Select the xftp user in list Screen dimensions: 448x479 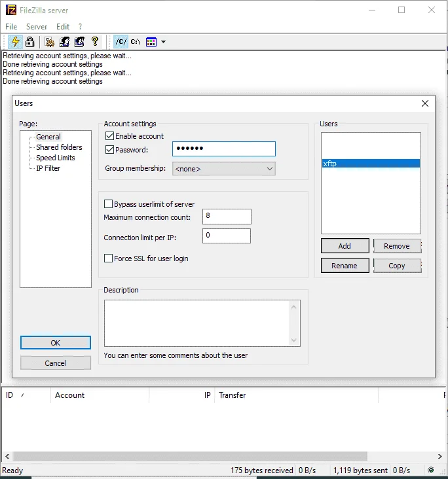371,164
